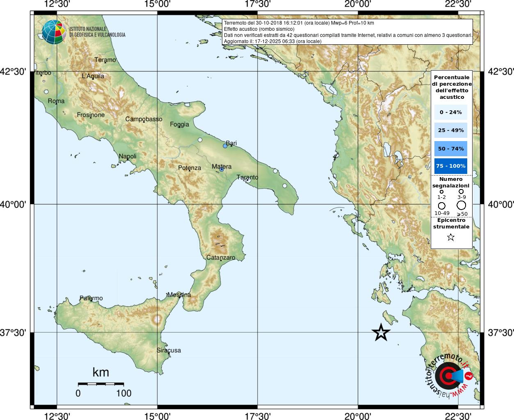Click the Palermo city label

coord(91,298)
